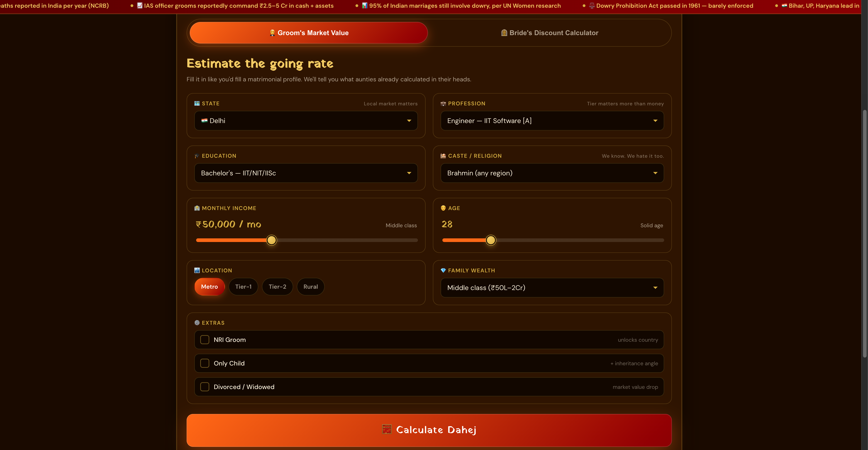The image size is (868, 450).
Task: Click the page vertical scrollbar
Action: click(x=864, y=234)
